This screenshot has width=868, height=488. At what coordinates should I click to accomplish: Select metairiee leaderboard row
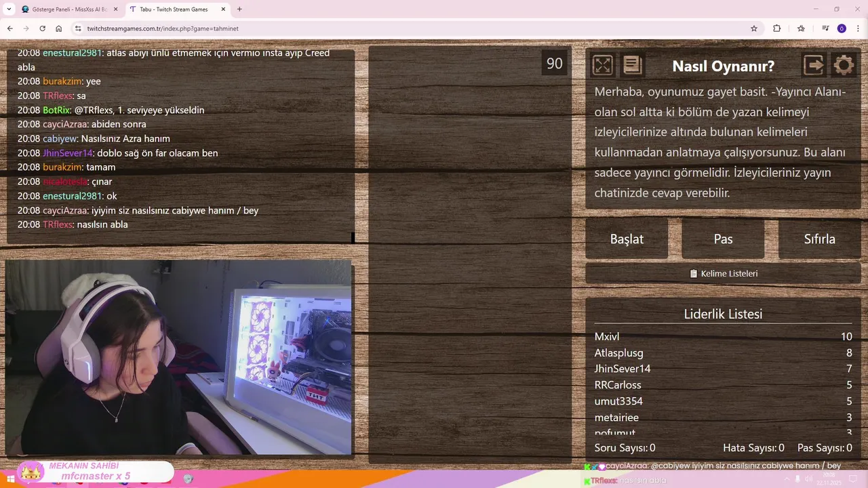click(616, 418)
